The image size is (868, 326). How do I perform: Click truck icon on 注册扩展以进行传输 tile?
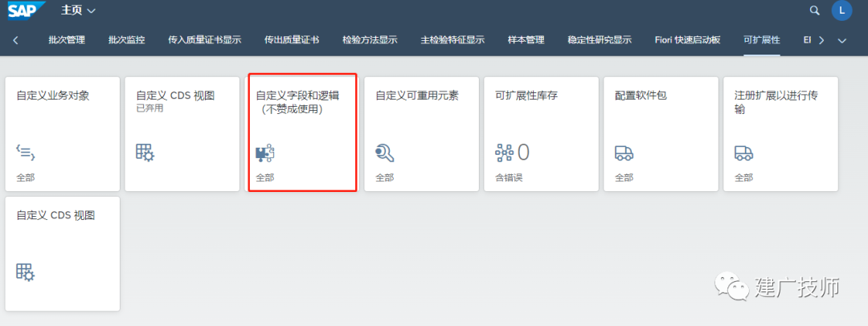(x=743, y=153)
